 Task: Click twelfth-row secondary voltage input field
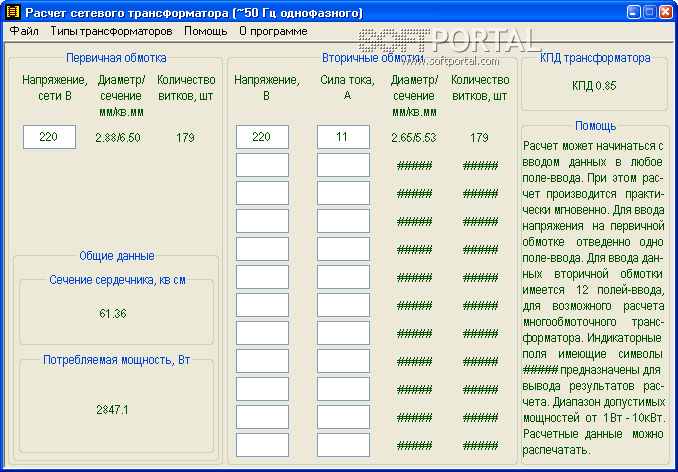[262, 445]
